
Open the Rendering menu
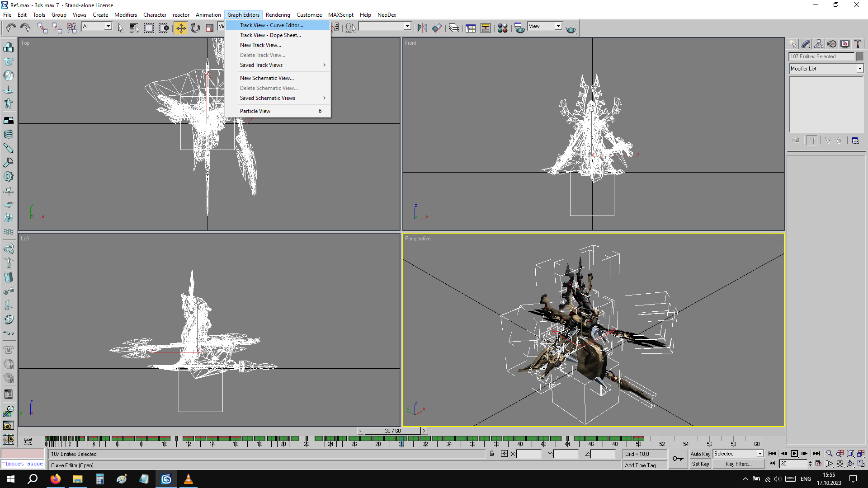coord(278,15)
